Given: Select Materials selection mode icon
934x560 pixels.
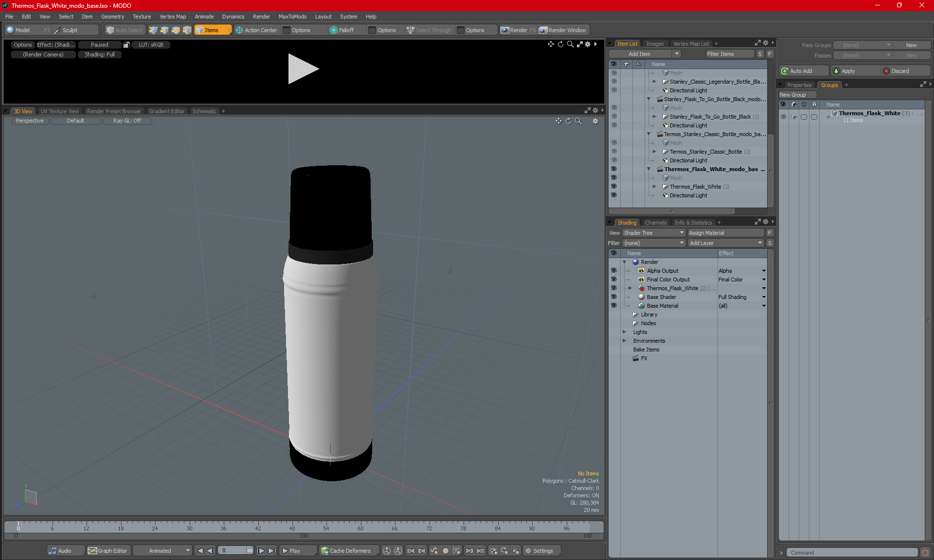Looking at the screenshot, I should click(187, 30).
